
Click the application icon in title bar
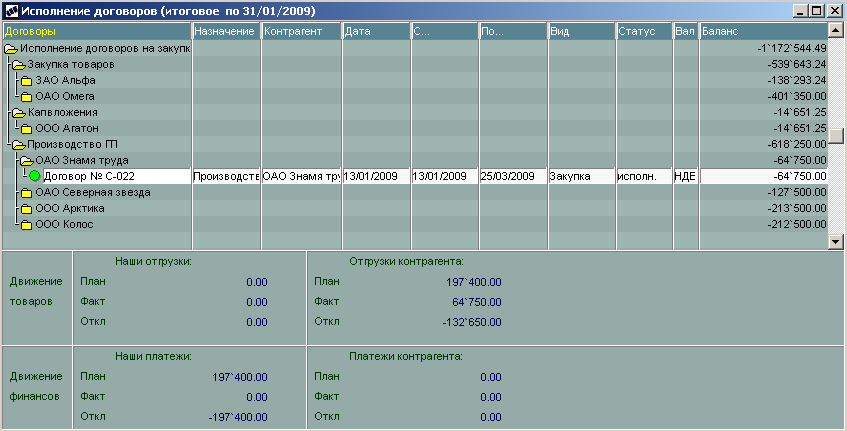click(x=11, y=11)
